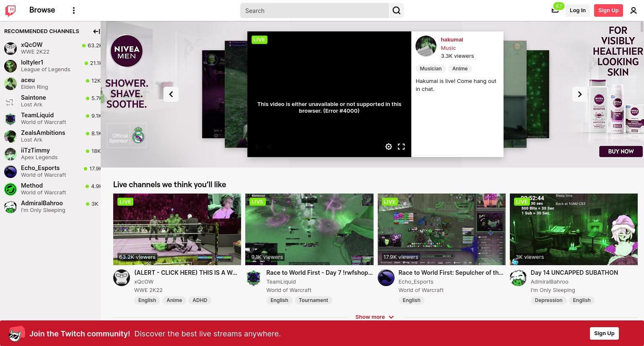Open WWE 2K22 category under xQcOW card

(148, 290)
